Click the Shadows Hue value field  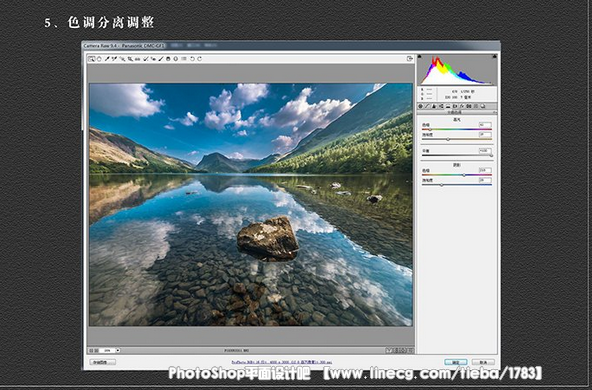pyautogui.click(x=486, y=170)
